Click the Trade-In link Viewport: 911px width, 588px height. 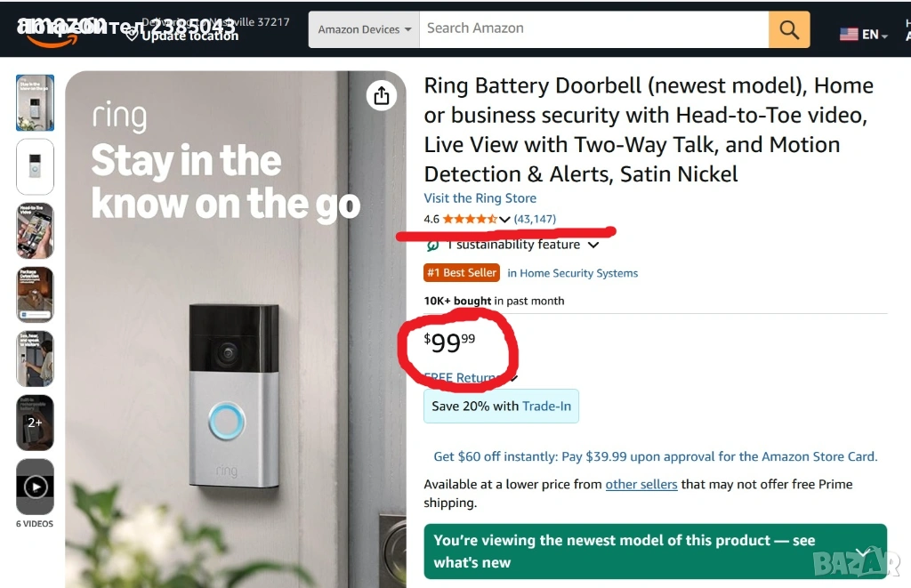[x=546, y=406]
